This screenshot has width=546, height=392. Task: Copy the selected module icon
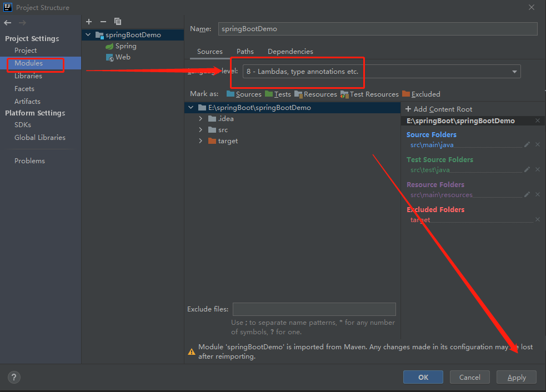click(118, 22)
